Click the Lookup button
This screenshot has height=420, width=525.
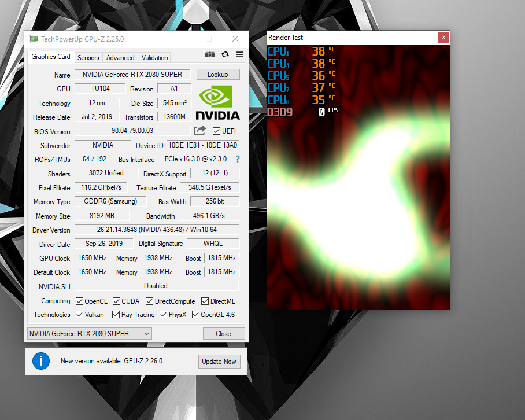pos(218,75)
